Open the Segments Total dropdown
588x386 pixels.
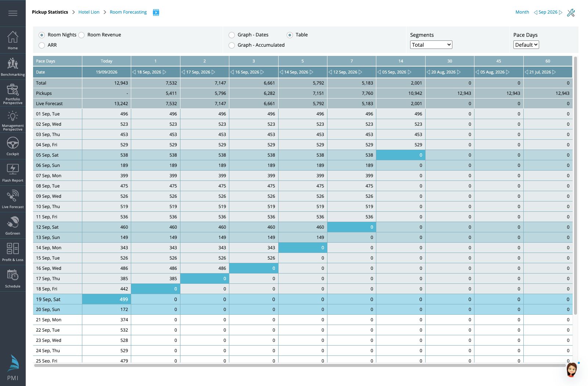tap(431, 45)
